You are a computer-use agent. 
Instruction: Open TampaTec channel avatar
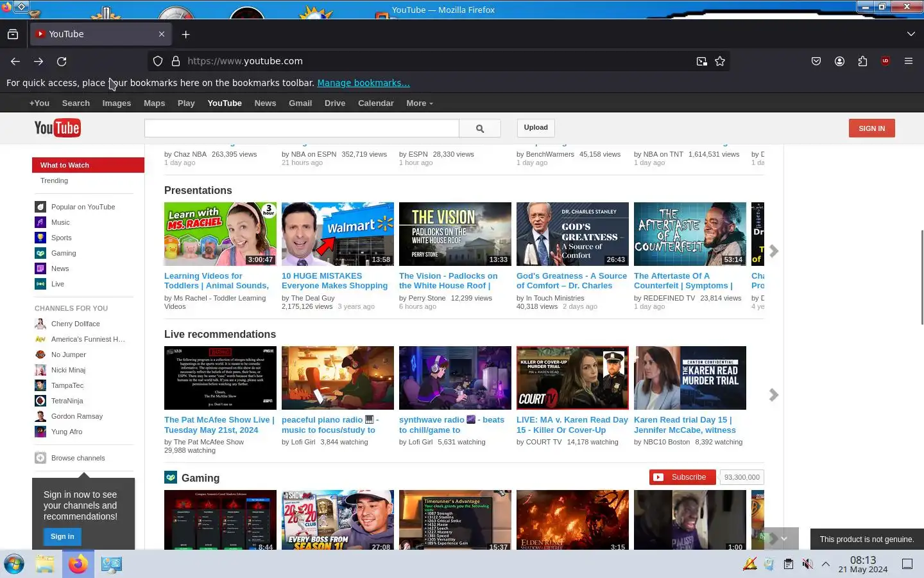(x=40, y=385)
